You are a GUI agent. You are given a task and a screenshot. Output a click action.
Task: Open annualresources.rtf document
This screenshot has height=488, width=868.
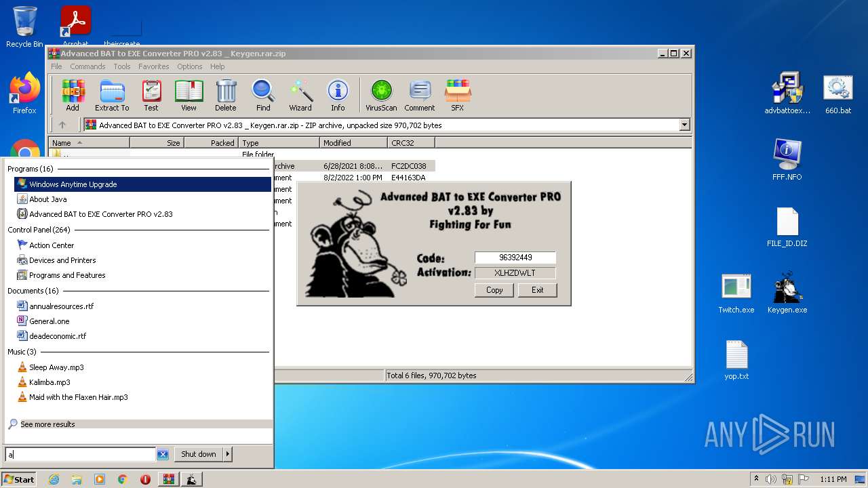[x=142, y=306]
